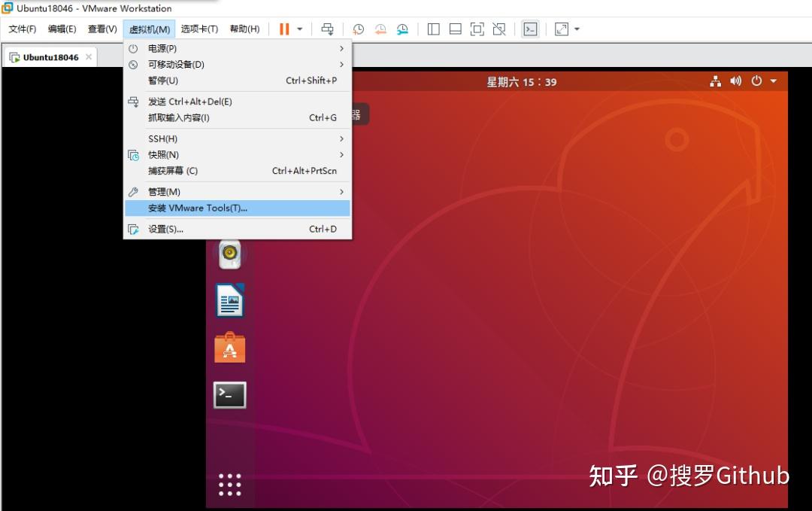
Task: Open the stretch display dropdown arrow
Action: coord(577,29)
